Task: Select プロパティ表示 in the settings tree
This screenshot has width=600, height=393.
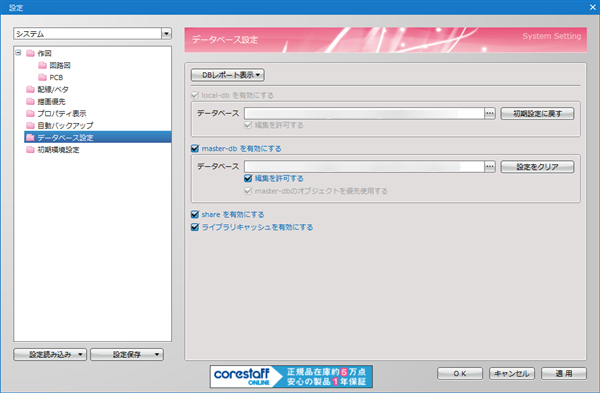Action: (x=62, y=114)
